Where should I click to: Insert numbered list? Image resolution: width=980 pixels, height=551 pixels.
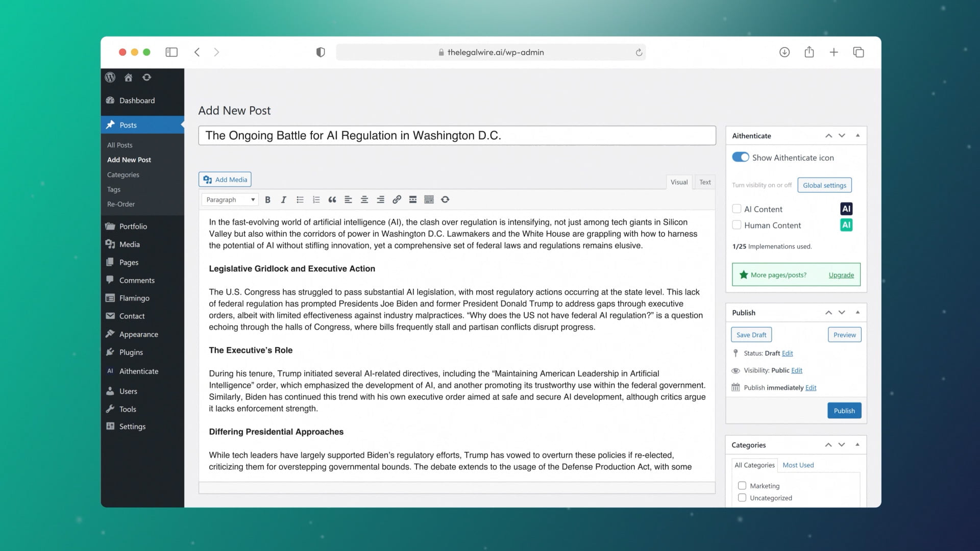pos(316,199)
